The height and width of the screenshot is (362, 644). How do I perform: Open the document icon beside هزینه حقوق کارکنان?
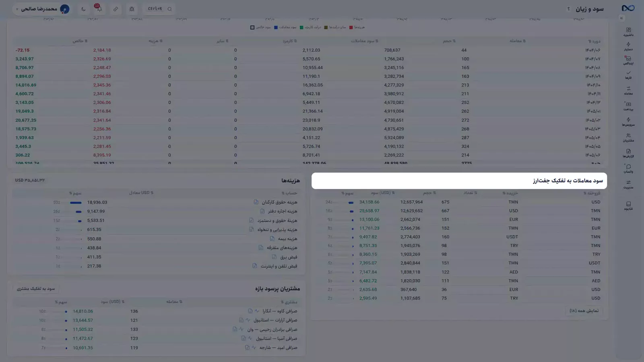pyautogui.click(x=256, y=202)
